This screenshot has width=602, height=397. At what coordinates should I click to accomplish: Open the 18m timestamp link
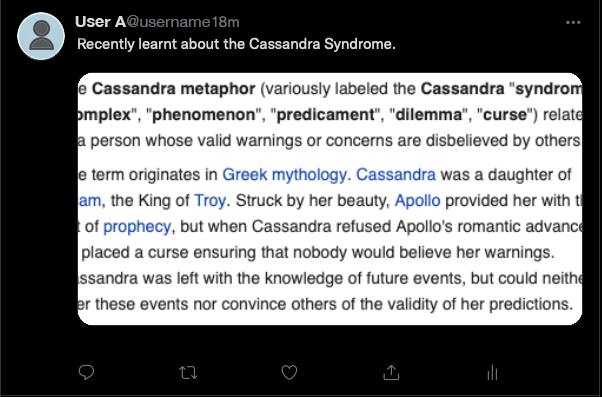[225, 22]
